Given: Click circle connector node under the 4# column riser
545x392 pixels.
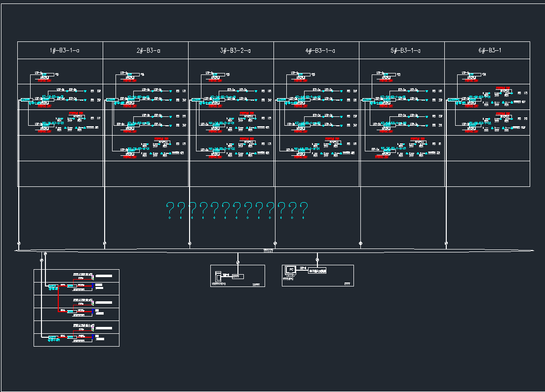Looking at the screenshot, I should coord(275,243).
